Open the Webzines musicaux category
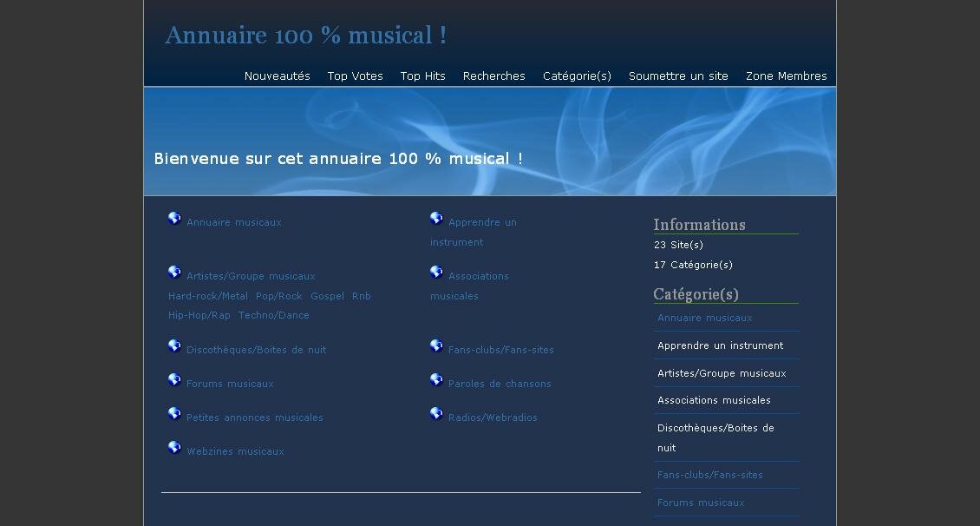This screenshot has width=980, height=526. tap(235, 451)
